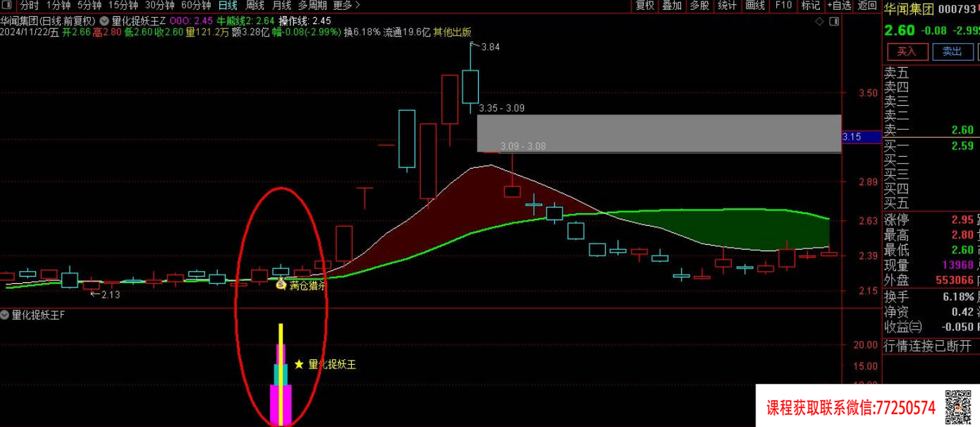Click the 行情连接已断开 status message

click(x=927, y=346)
